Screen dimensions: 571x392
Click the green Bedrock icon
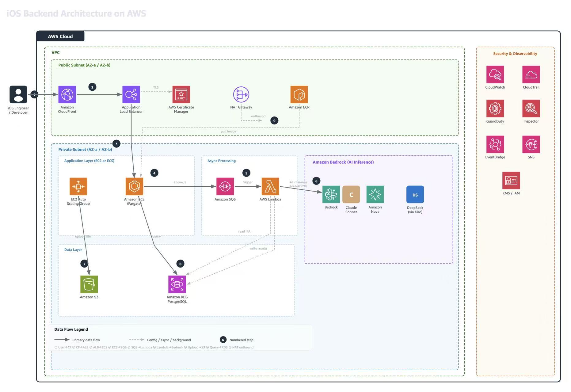(x=331, y=194)
